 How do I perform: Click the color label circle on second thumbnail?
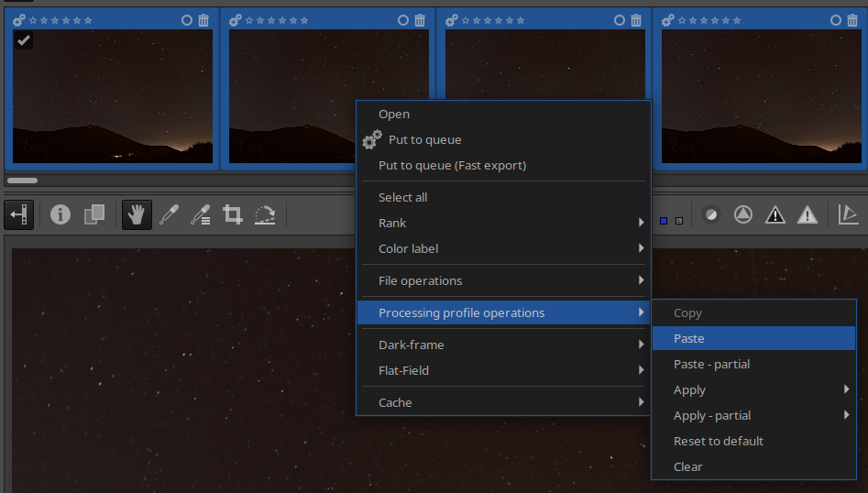point(403,20)
